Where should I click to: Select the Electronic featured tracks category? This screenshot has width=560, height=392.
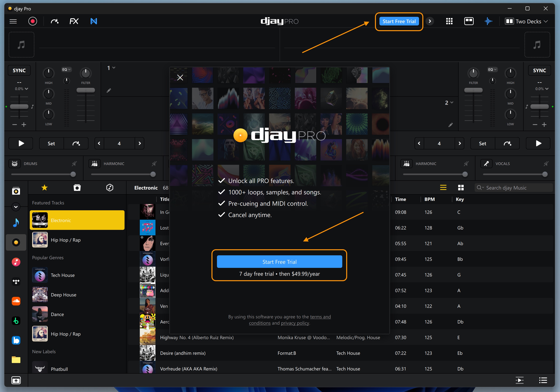(77, 220)
